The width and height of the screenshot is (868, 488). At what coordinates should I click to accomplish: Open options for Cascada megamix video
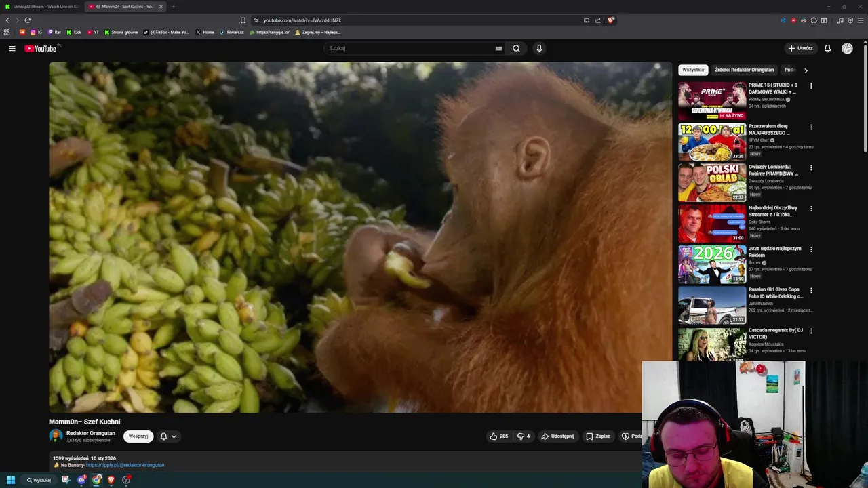click(x=811, y=331)
